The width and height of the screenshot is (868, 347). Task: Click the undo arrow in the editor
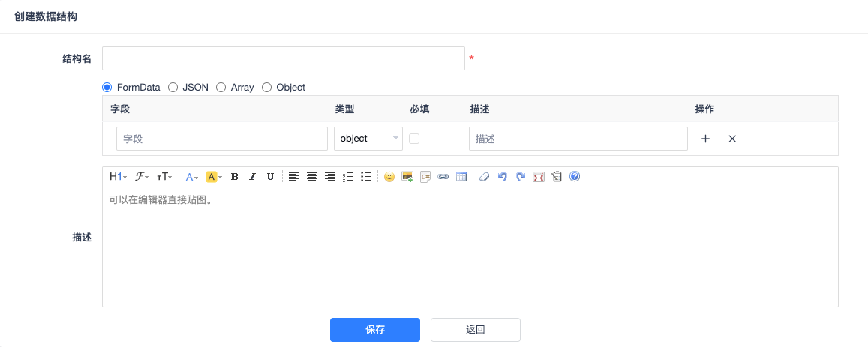503,177
